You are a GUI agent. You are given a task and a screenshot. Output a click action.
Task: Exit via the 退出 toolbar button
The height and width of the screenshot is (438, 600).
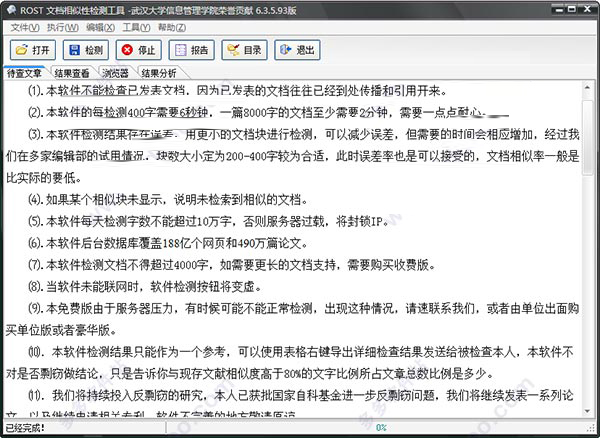tap(297, 50)
